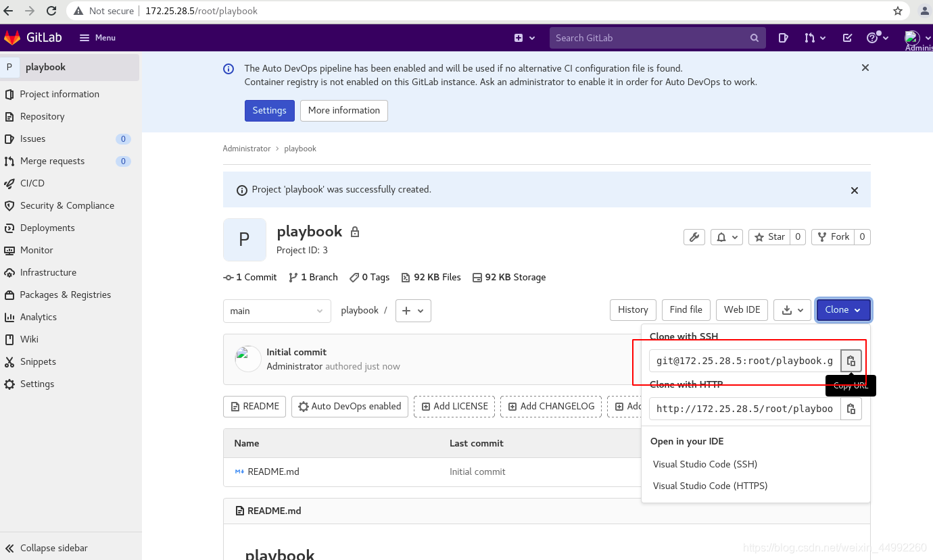Image resolution: width=933 pixels, height=560 pixels.
Task: Dismiss the project created alert
Action: (855, 190)
